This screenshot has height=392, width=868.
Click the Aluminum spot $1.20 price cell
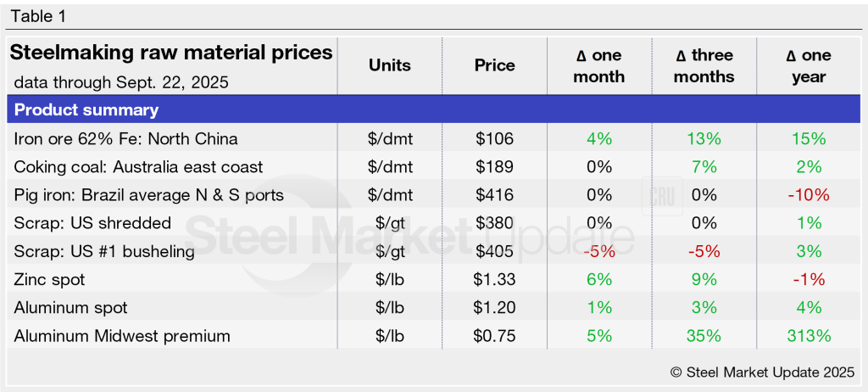click(x=494, y=308)
